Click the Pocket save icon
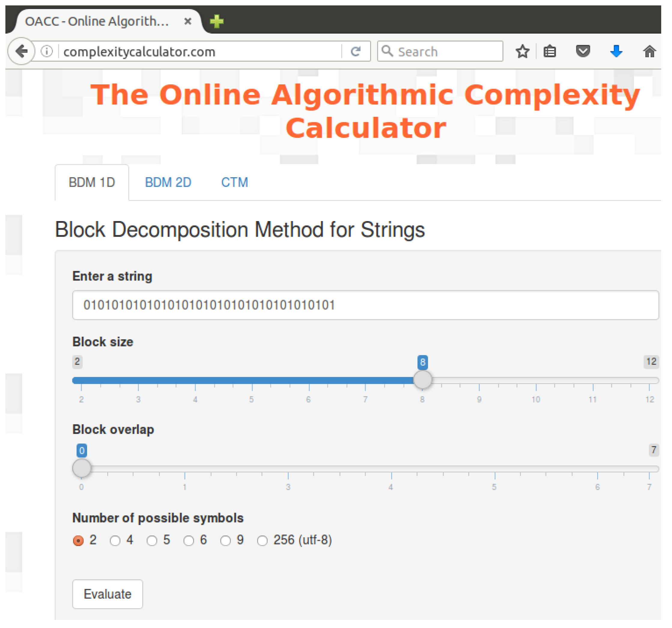Screen dimensions: 672x628 (x=583, y=51)
